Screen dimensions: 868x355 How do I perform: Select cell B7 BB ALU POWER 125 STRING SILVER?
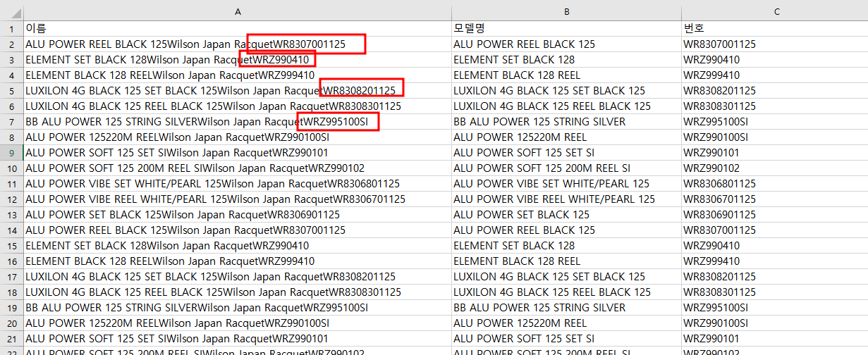click(x=566, y=122)
